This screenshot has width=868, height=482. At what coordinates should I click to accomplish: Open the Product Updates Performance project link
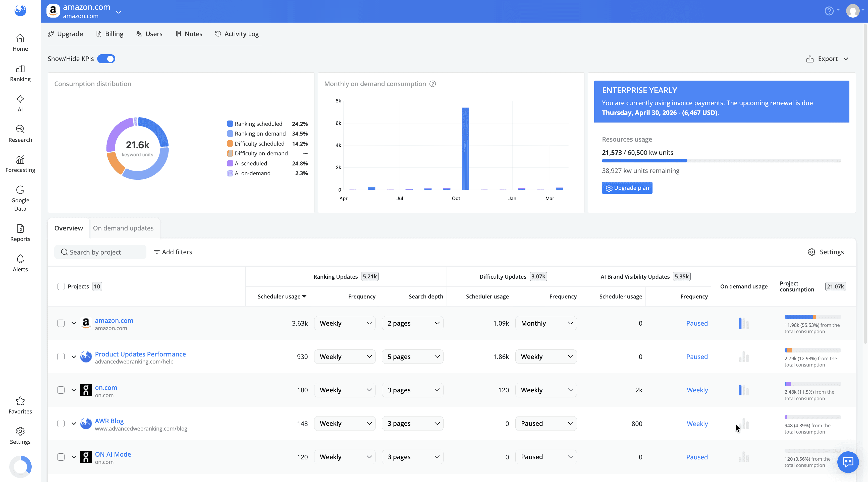pos(140,354)
